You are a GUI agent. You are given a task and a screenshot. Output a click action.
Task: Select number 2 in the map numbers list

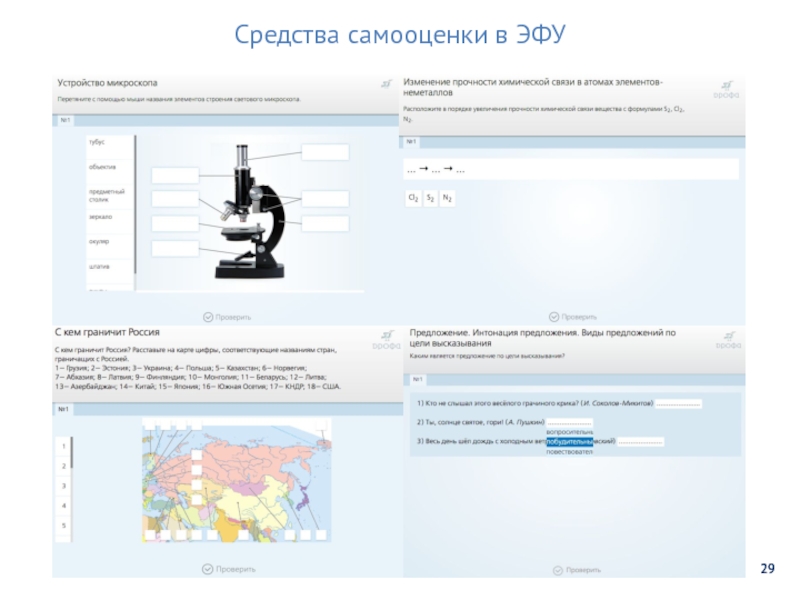[x=63, y=466]
